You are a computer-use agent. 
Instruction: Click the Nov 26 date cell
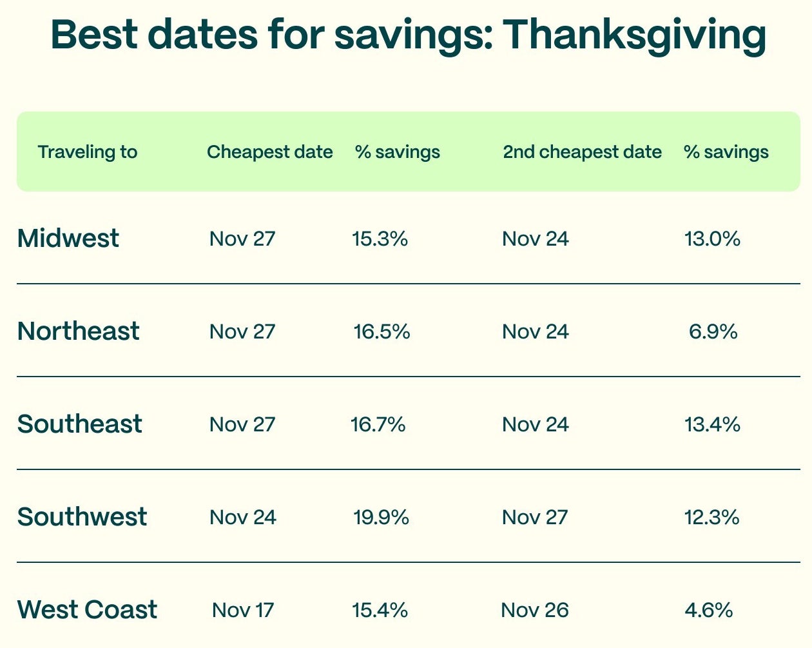click(534, 611)
